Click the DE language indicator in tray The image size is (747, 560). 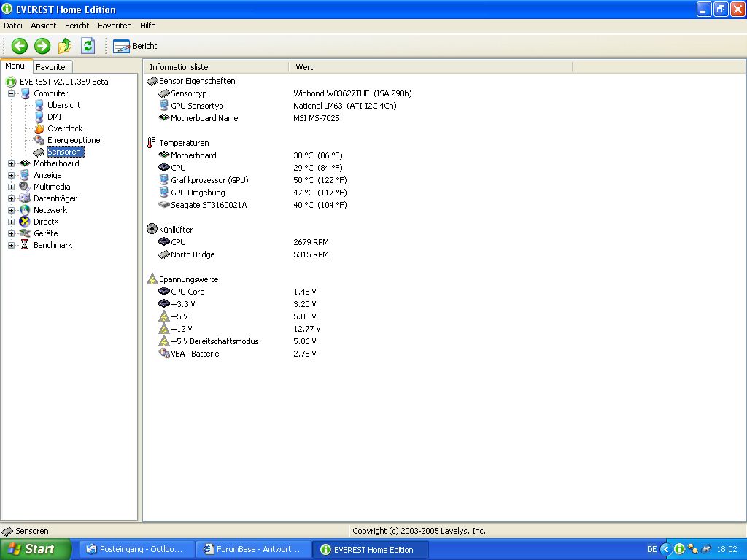click(651, 550)
